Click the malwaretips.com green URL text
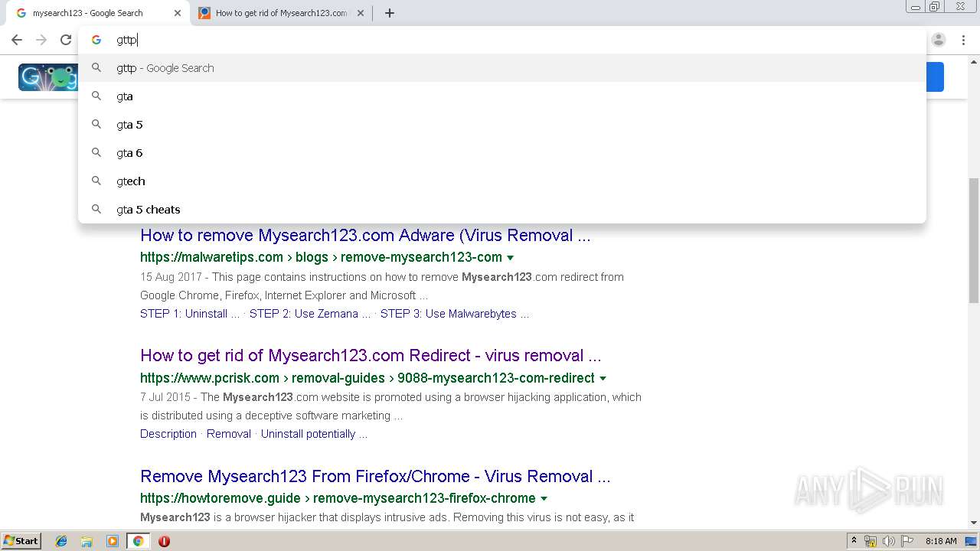The height and width of the screenshot is (551, 980). 321,257
